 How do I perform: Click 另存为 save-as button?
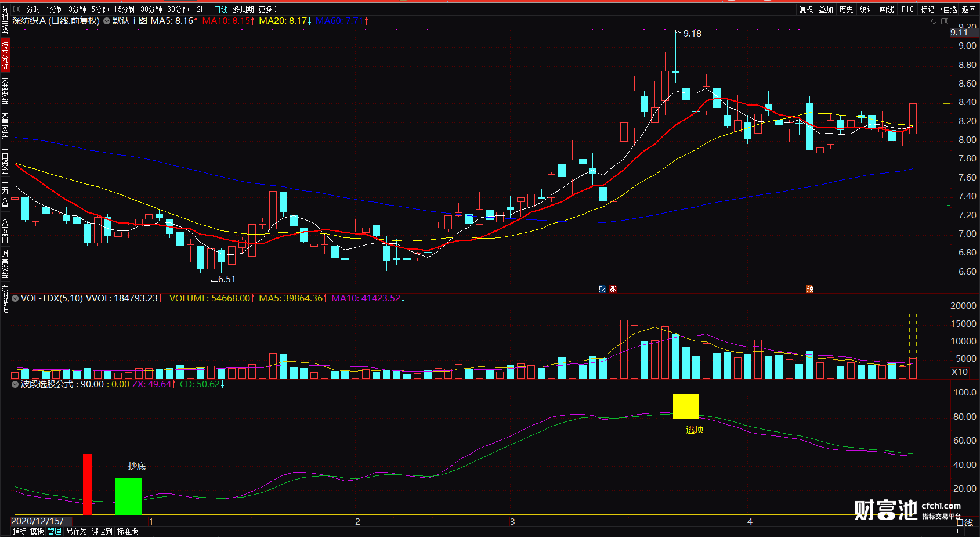click(x=76, y=531)
